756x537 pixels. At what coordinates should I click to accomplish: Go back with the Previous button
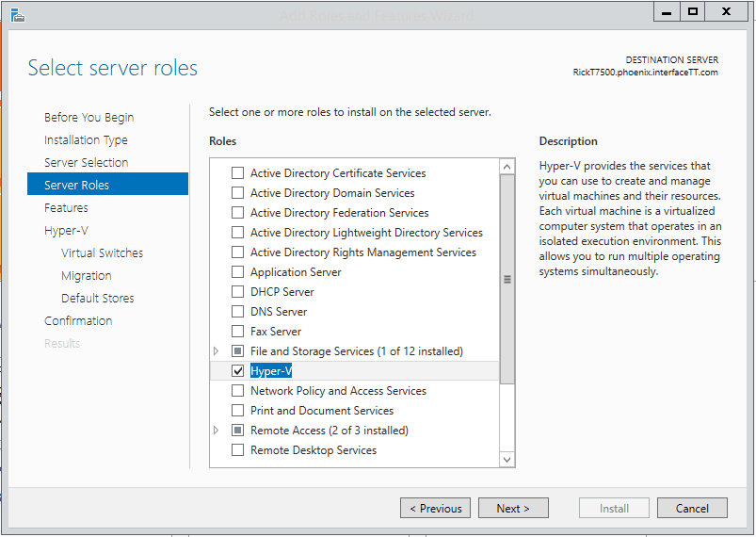(434, 509)
